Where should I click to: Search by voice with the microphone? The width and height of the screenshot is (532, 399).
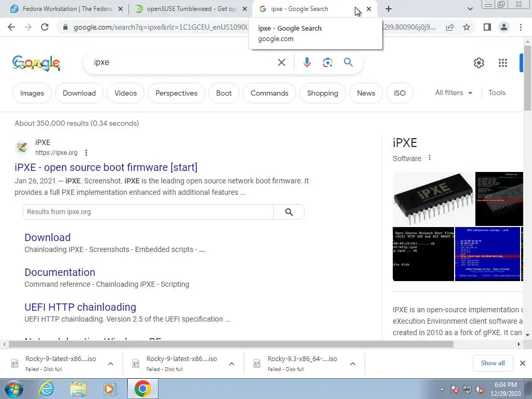(307, 62)
